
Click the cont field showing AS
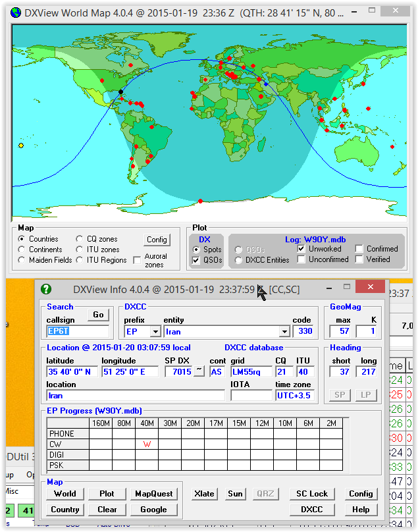point(218,371)
